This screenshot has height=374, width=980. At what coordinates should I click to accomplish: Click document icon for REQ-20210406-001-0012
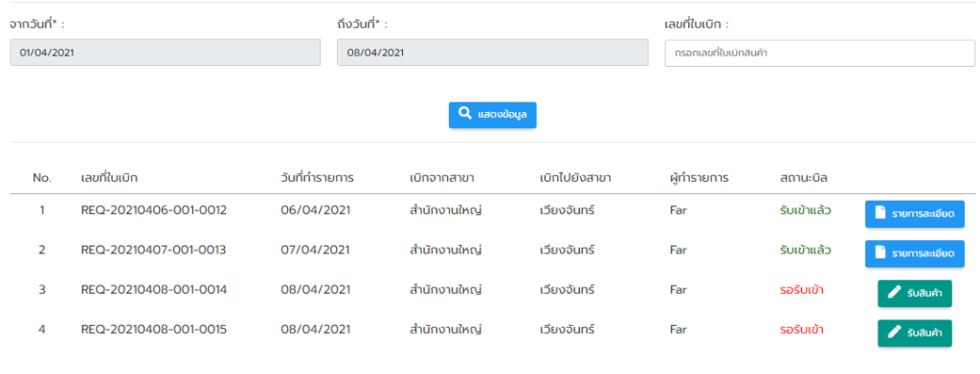(x=880, y=213)
